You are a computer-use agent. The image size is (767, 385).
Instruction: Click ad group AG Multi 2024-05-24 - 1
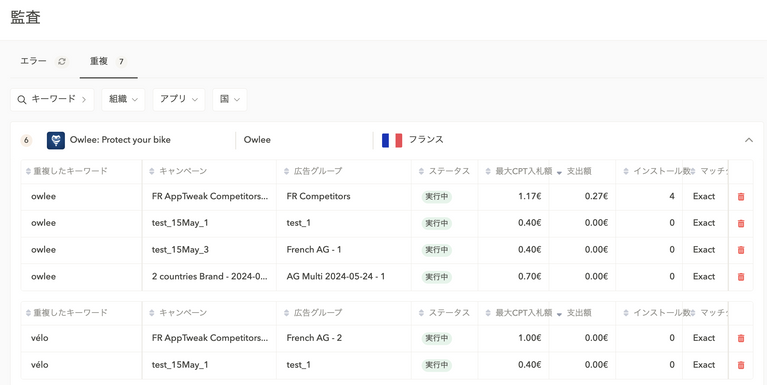[336, 276]
